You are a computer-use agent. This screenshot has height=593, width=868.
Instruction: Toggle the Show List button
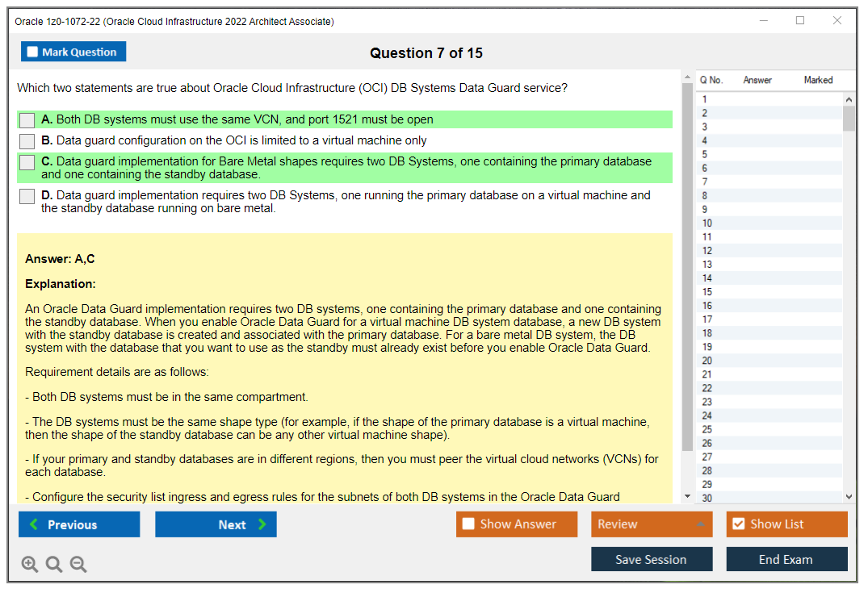786,524
